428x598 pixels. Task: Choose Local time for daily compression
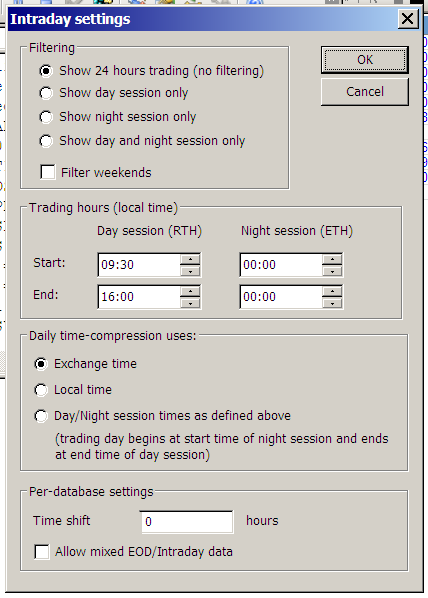click(41, 390)
